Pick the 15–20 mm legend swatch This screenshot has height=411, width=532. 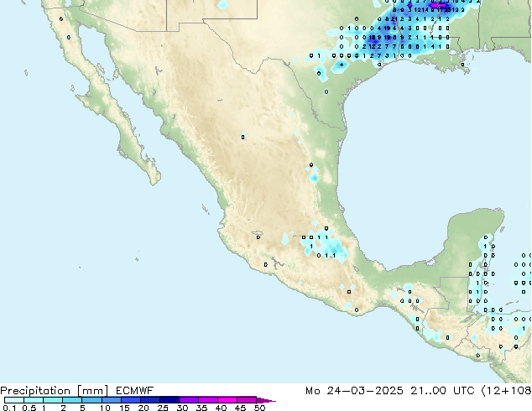coord(130,400)
